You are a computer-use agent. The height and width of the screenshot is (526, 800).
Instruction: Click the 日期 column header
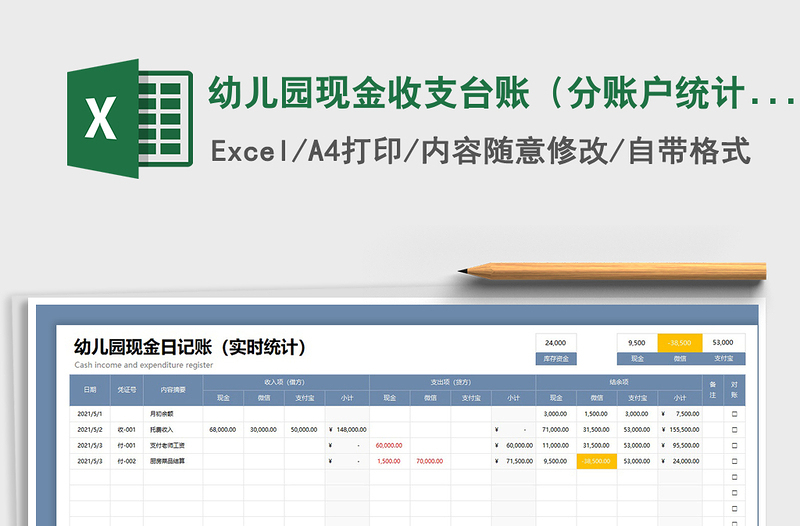(90, 390)
